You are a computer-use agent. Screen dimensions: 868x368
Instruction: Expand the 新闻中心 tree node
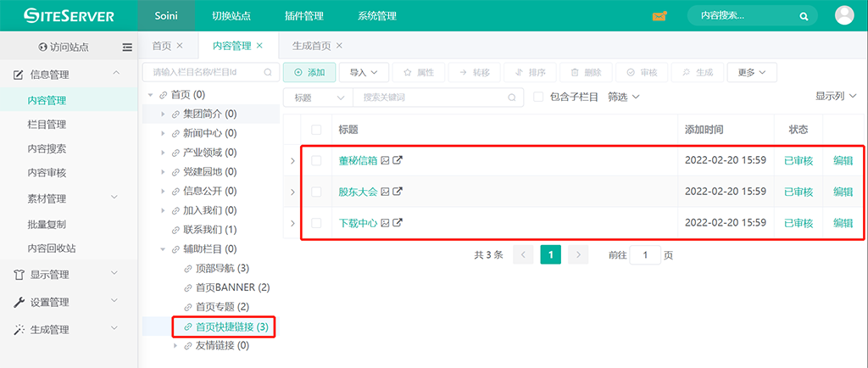point(164,133)
